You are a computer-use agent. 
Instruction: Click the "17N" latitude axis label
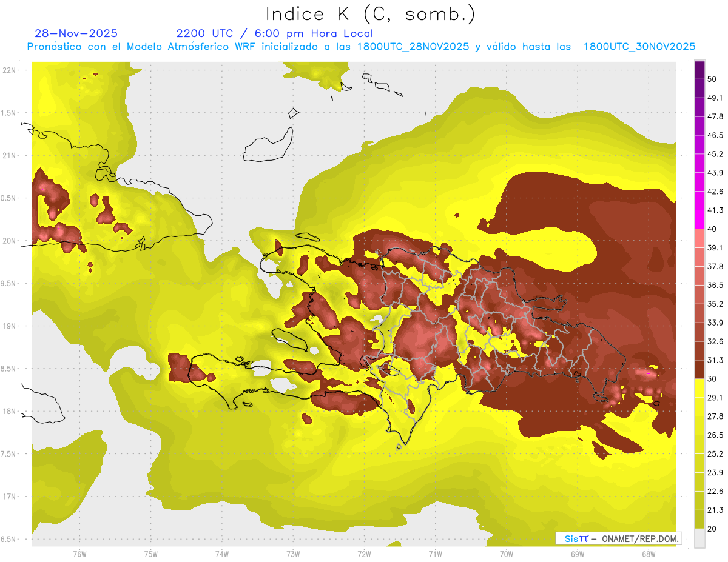(x=10, y=497)
